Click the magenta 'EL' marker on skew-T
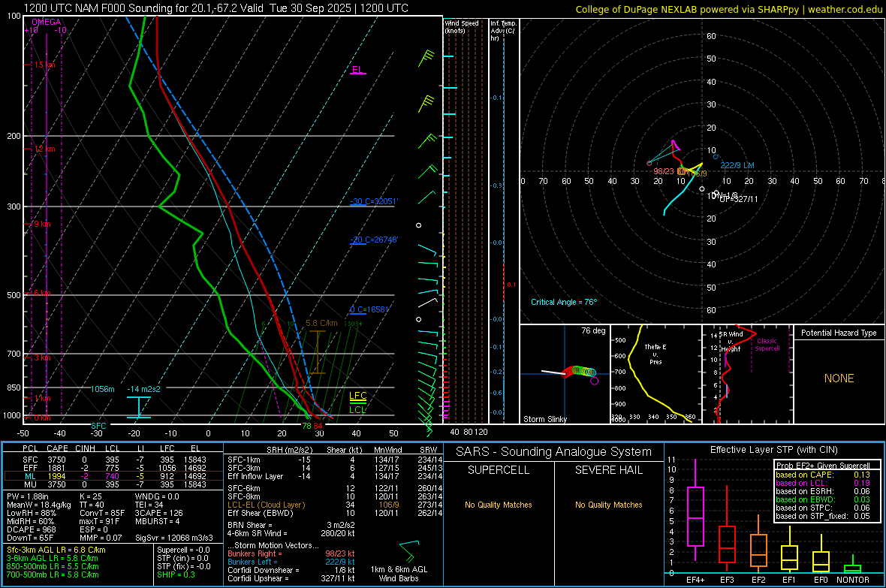This screenshot has width=886, height=588. pos(357,70)
